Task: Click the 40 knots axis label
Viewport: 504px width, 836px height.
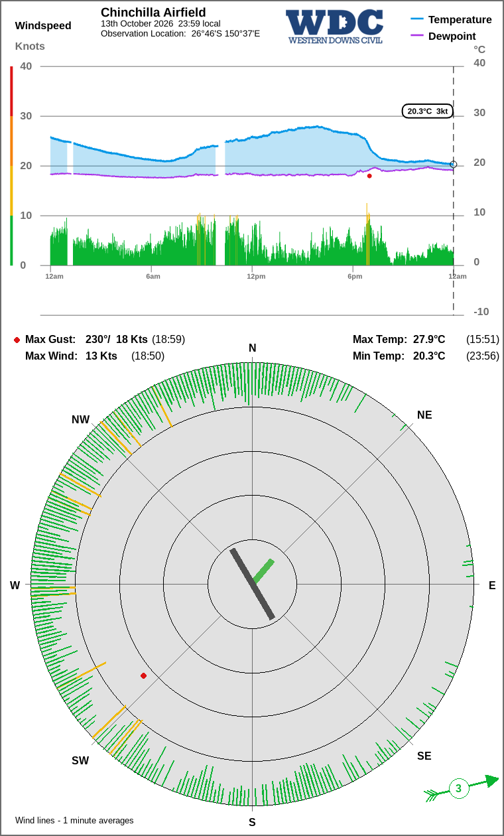Action: pos(26,66)
